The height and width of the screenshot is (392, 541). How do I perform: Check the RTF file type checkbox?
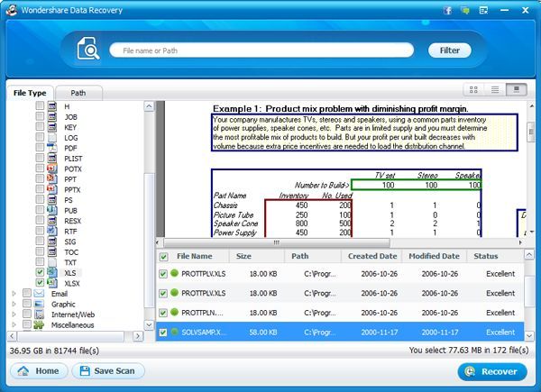[40, 231]
